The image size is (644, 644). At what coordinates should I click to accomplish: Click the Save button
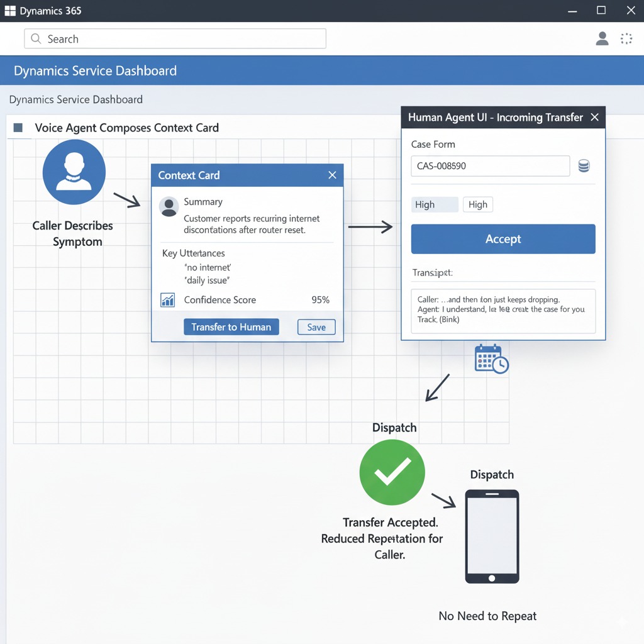pos(316,327)
